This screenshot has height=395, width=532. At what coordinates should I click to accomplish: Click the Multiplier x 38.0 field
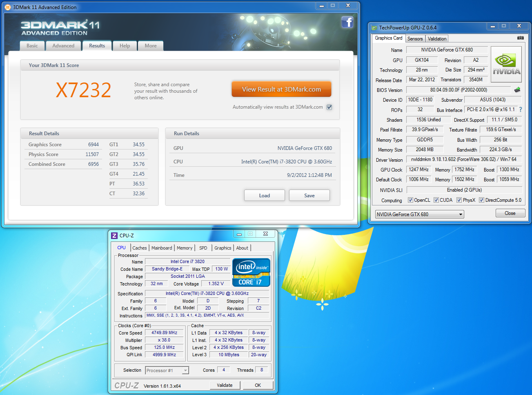165,340
